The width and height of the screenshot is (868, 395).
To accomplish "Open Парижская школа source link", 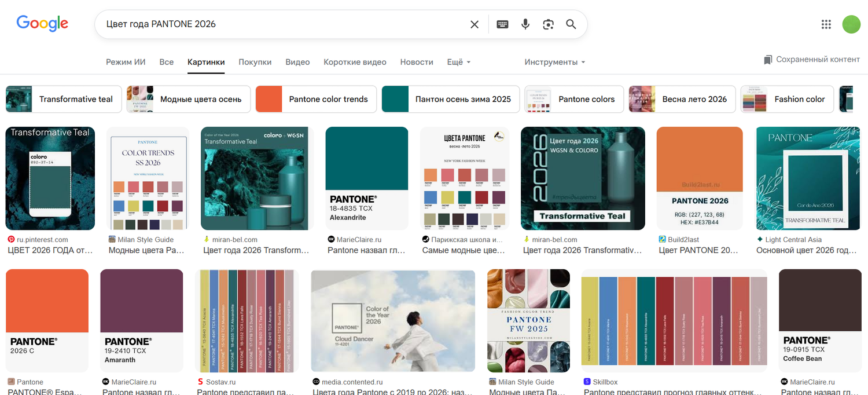I will pos(463,239).
